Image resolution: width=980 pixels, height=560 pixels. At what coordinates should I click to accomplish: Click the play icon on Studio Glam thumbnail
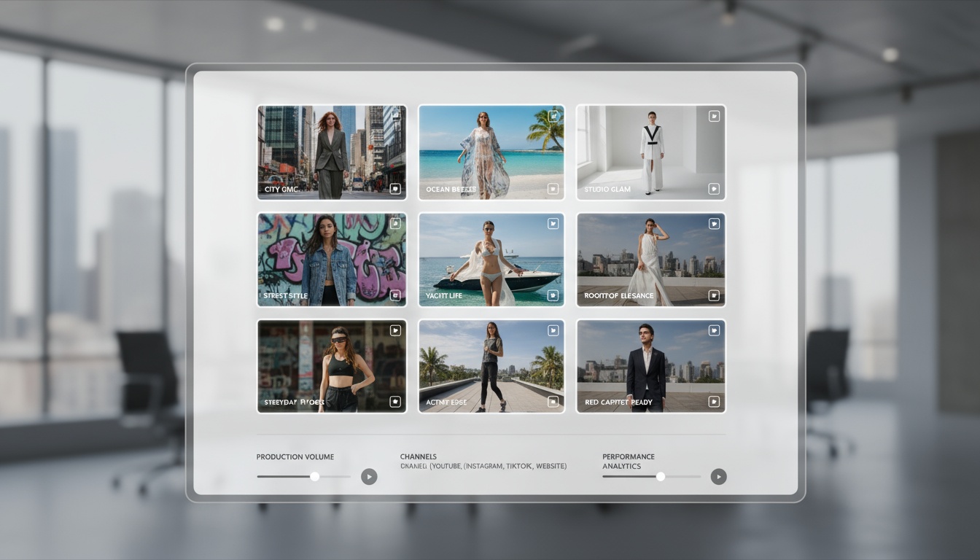coord(712,116)
